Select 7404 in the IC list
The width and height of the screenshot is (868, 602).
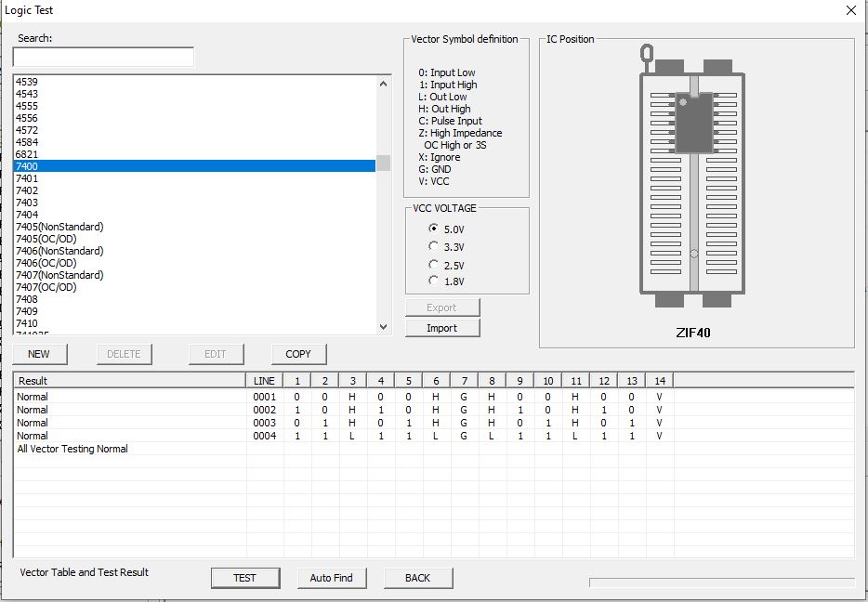coord(194,215)
